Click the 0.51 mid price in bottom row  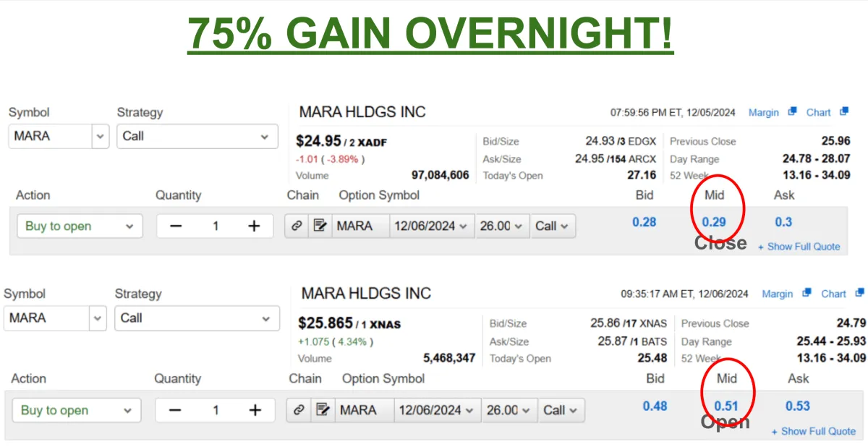pyautogui.click(x=726, y=406)
